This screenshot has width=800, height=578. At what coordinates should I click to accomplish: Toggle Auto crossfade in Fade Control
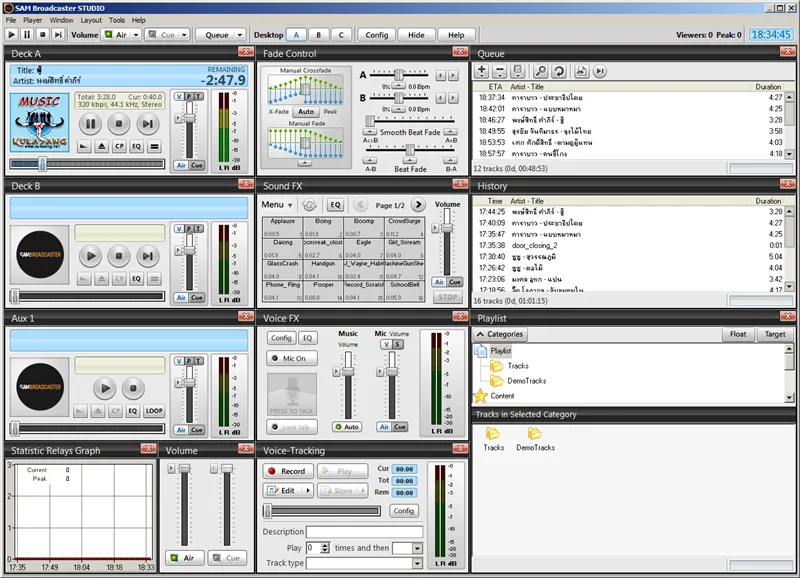click(x=306, y=112)
